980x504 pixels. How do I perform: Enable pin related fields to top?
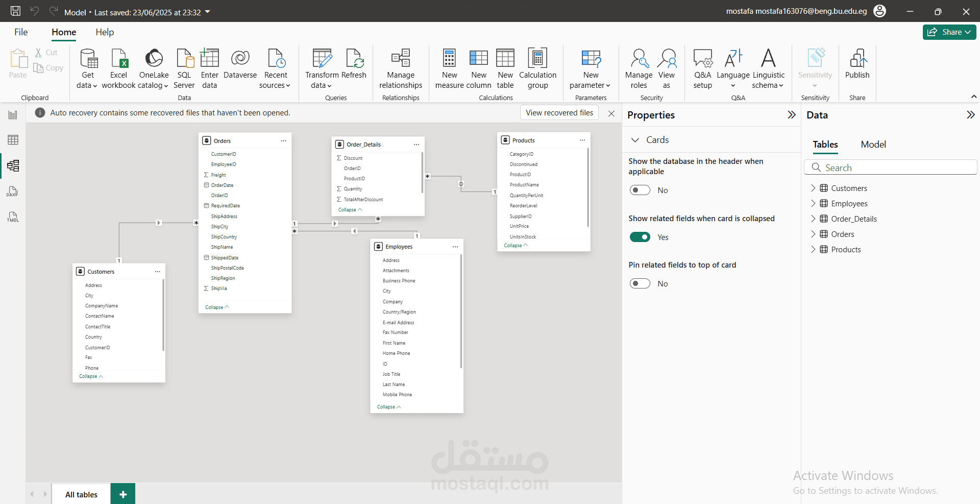(x=640, y=284)
